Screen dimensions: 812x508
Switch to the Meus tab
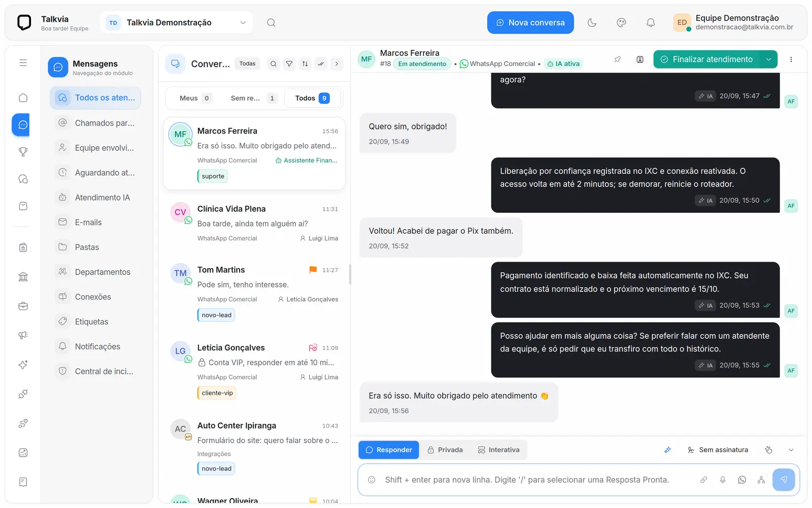[194, 98]
